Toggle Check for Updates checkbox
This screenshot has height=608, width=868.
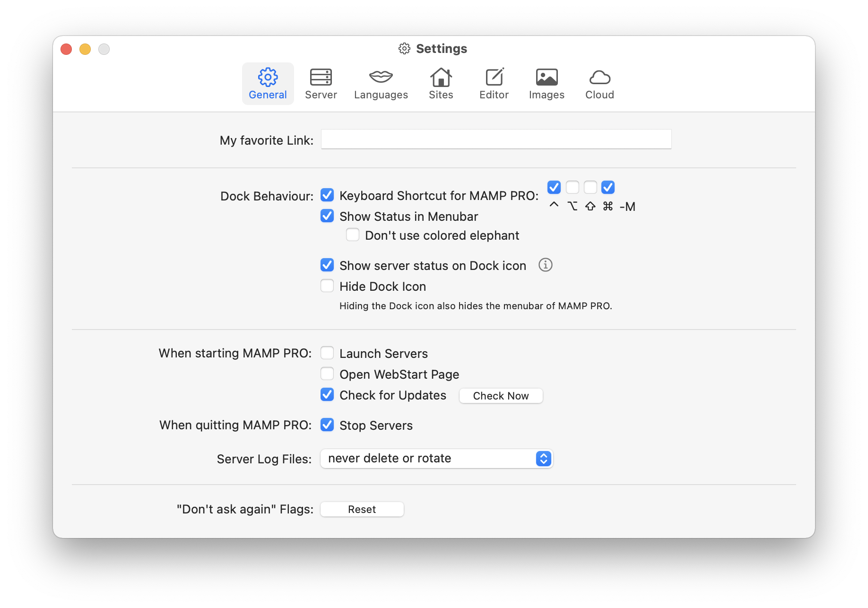327,394
